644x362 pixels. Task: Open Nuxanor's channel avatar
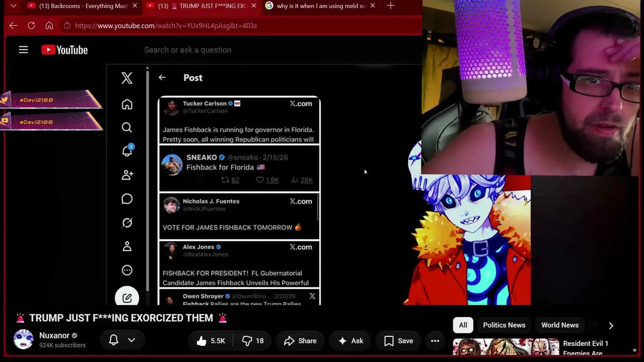click(23, 340)
